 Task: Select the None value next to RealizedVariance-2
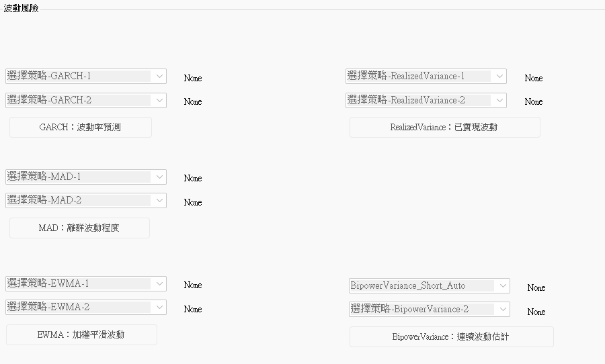point(534,102)
